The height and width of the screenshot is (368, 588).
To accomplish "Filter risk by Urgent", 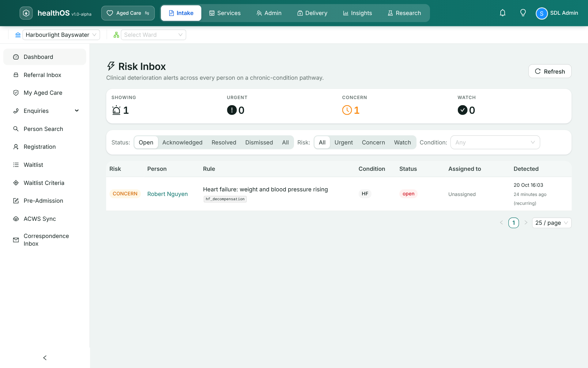I will tap(344, 143).
